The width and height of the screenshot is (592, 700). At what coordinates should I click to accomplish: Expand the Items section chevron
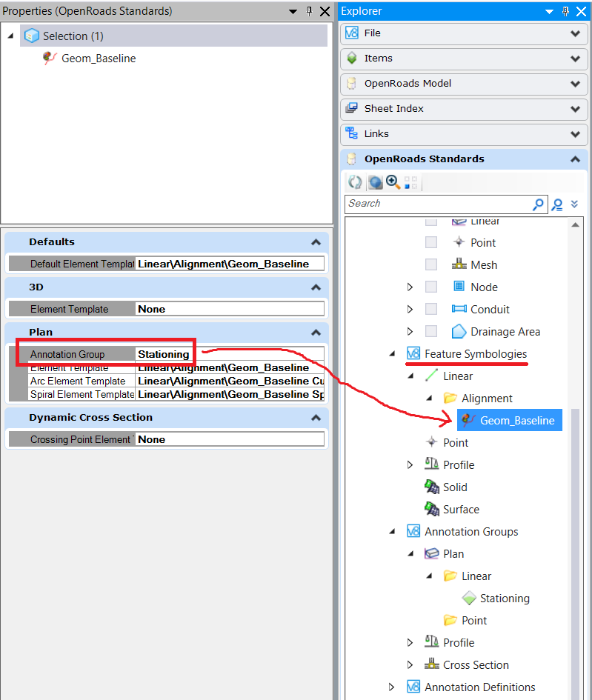pos(576,59)
